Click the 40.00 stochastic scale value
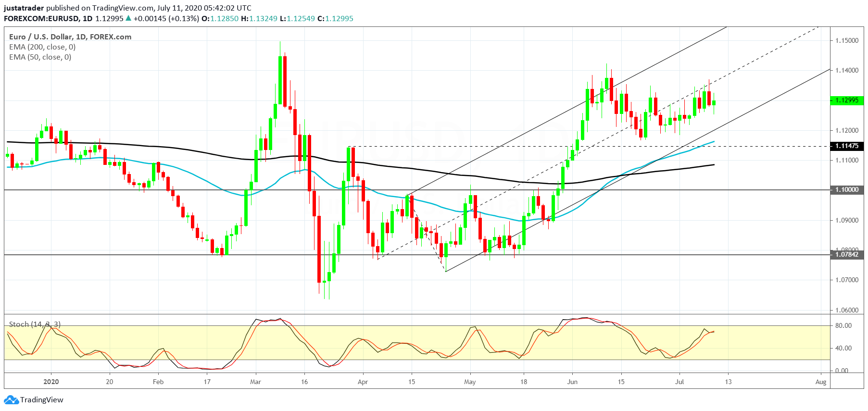 tap(843, 348)
